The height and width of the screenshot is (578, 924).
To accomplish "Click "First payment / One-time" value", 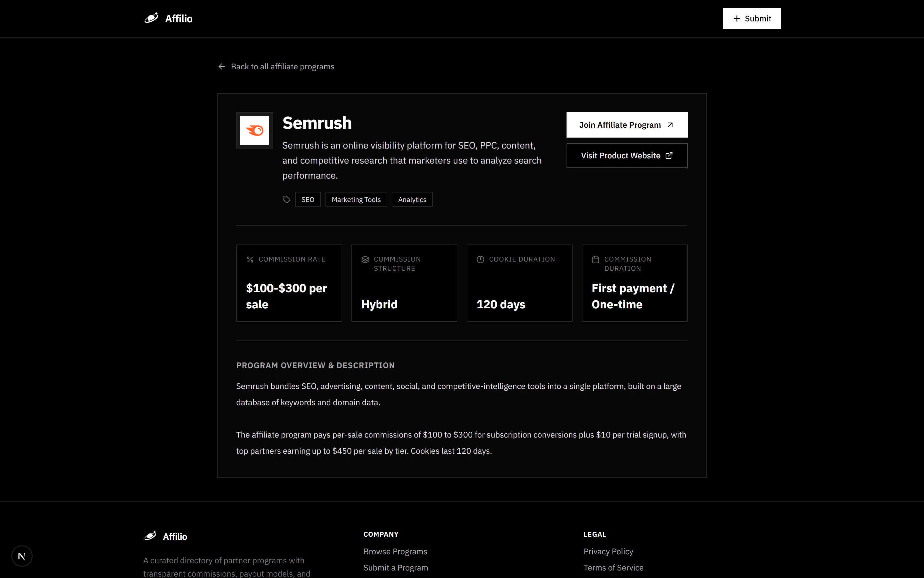I will (x=633, y=296).
